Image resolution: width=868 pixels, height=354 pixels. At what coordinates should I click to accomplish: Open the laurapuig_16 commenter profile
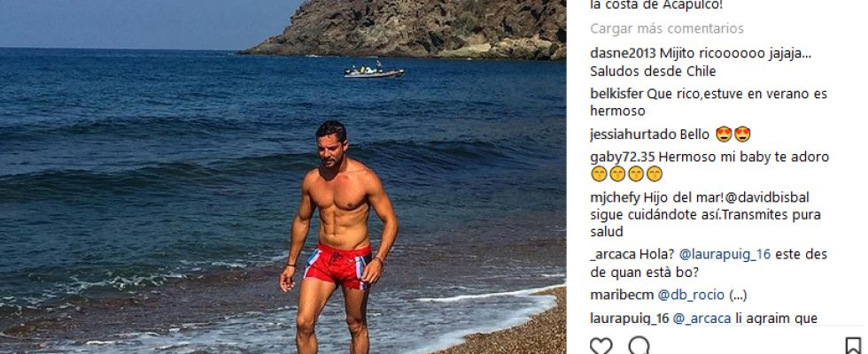[x=630, y=318]
